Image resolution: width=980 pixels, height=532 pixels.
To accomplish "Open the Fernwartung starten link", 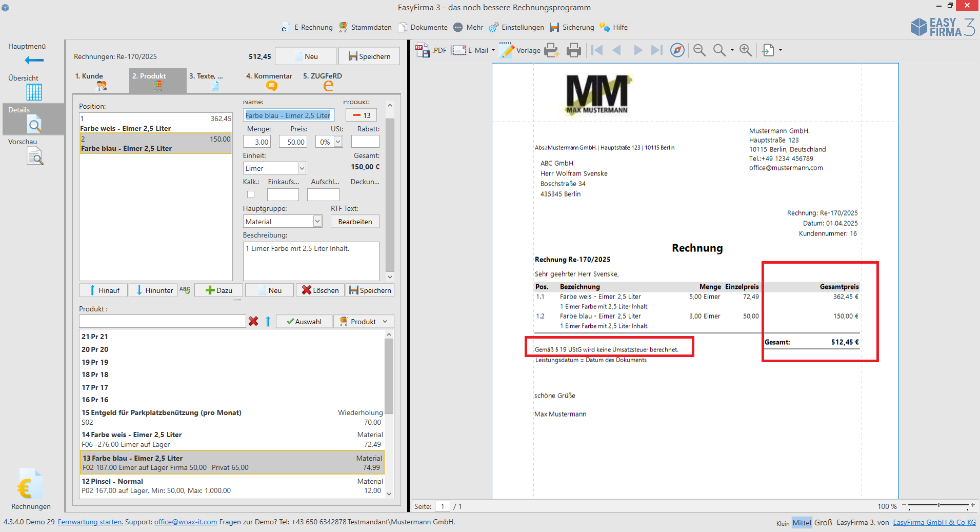I will (90, 522).
